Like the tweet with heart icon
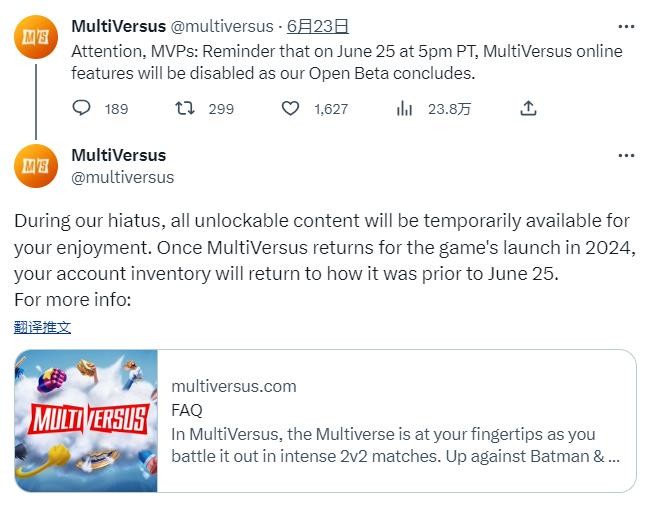 click(x=290, y=108)
